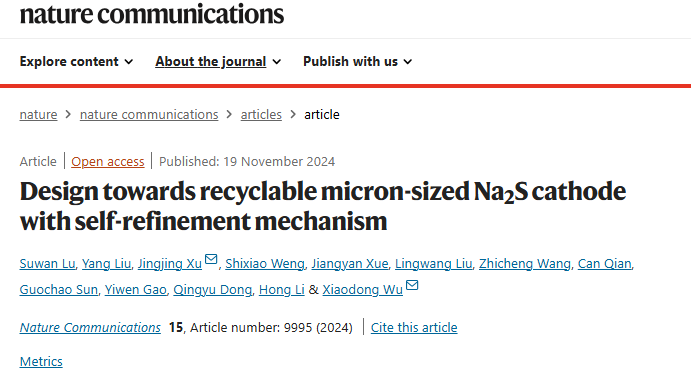This screenshot has width=691, height=389.
Task: Open the About the journal dropdown
Action: (x=218, y=61)
